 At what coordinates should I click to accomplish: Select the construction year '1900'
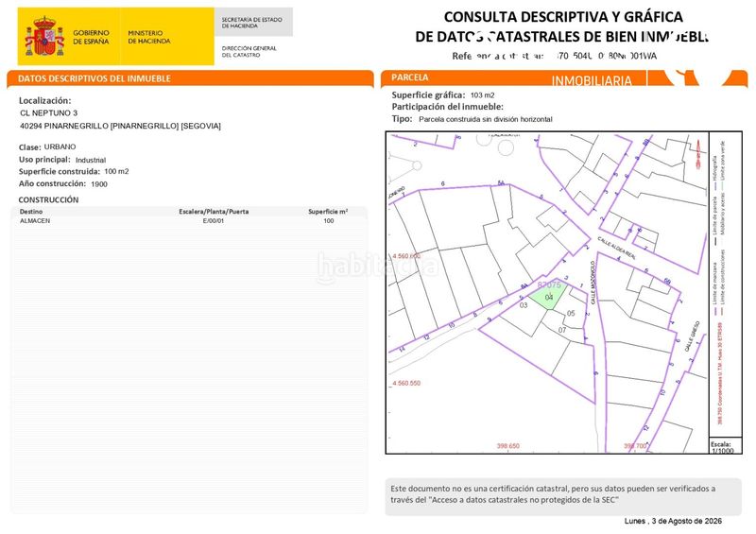click(x=99, y=183)
